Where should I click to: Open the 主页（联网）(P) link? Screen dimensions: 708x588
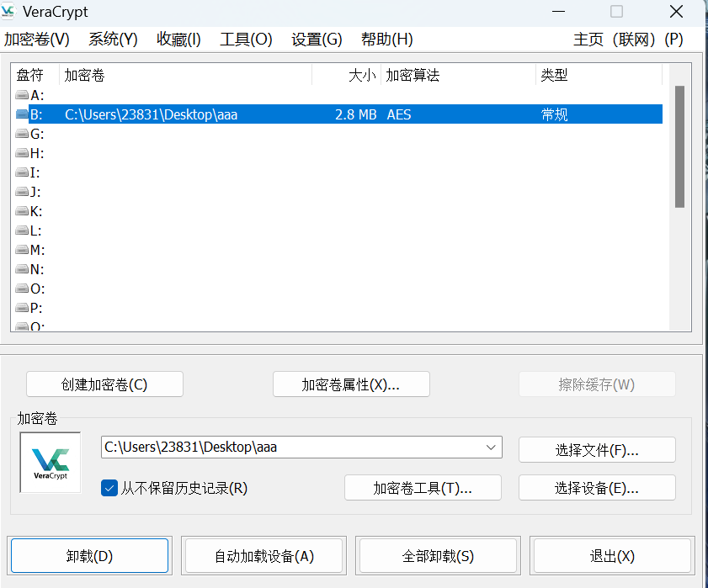(628, 40)
